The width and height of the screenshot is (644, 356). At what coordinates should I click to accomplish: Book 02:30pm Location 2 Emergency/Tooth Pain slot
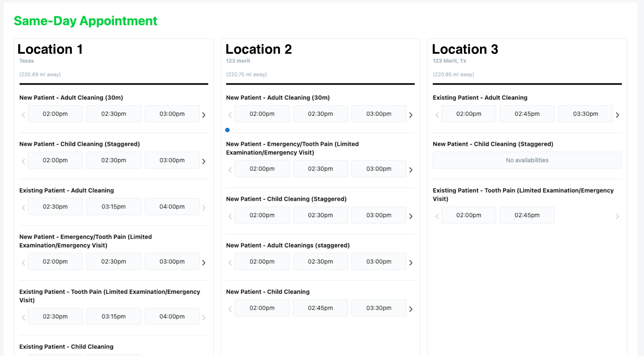[320, 169]
